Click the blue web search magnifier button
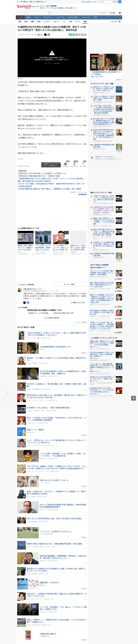The image size is (138, 644). [x=120, y=2]
